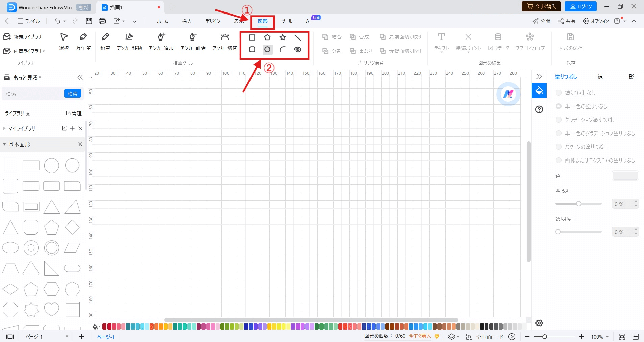Select 単一色のグラデーション塗りつぶし radio option
Image resolution: width=644 pixels, height=342 pixels.
coord(558,133)
